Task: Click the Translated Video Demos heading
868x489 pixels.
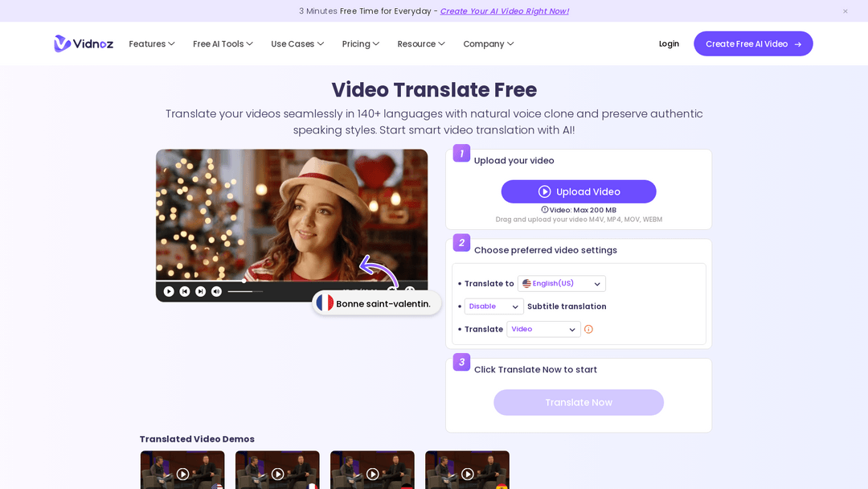Action: tap(197, 439)
